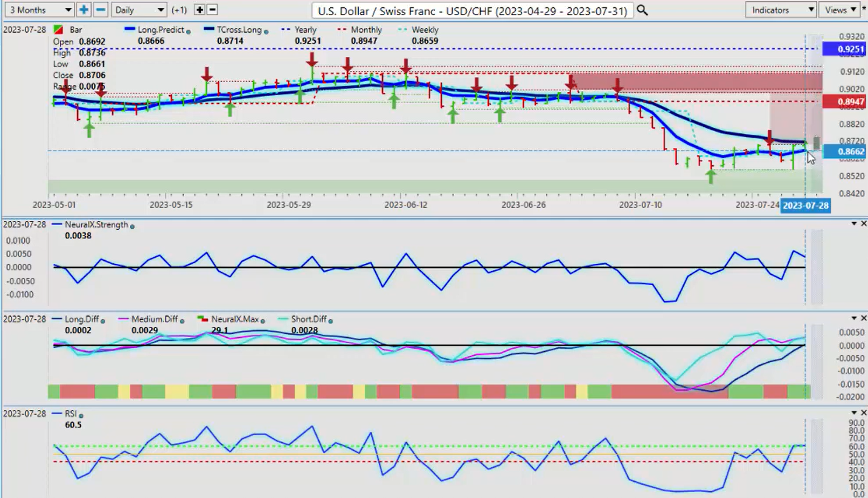Viewport: 868px width, 498px height.
Task: Click the Long.Predict blue line swatch
Action: [x=130, y=30]
